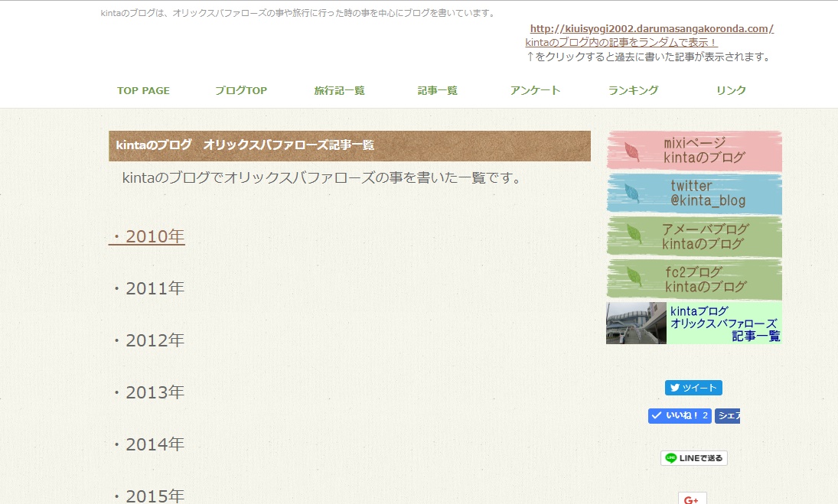Click the kintaのブログでオリックスバファローズの事を書いた description text
The height and width of the screenshot is (504, 838).
323,177
